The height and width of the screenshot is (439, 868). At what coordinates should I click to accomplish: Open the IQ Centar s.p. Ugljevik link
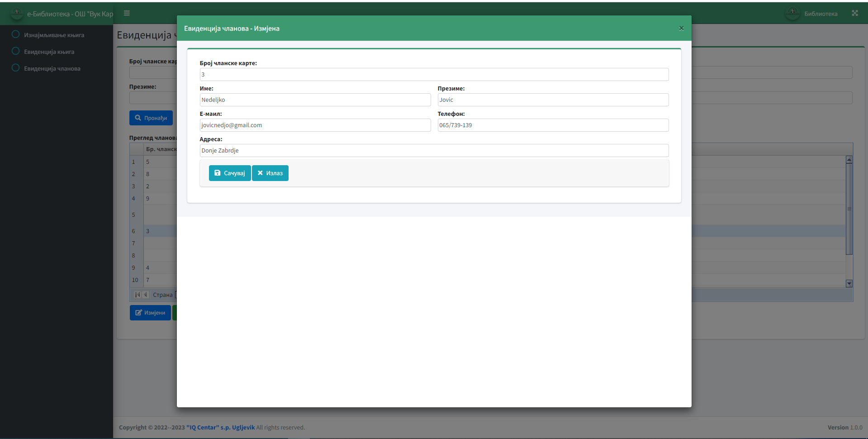pyautogui.click(x=220, y=428)
